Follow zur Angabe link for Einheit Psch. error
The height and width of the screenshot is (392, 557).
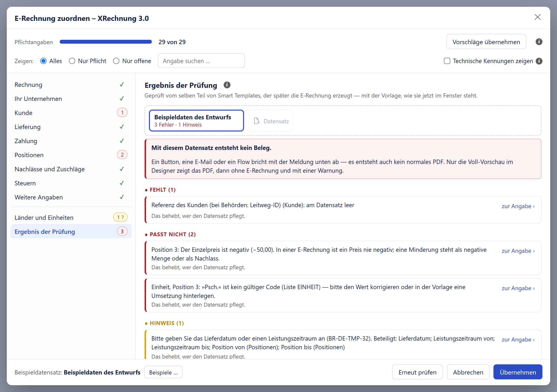[x=518, y=288]
